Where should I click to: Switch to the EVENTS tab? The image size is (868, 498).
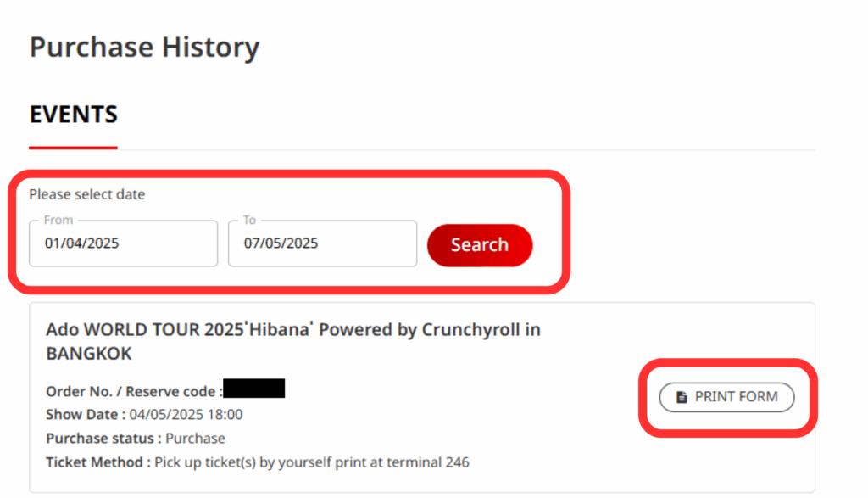[x=74, y=115]
